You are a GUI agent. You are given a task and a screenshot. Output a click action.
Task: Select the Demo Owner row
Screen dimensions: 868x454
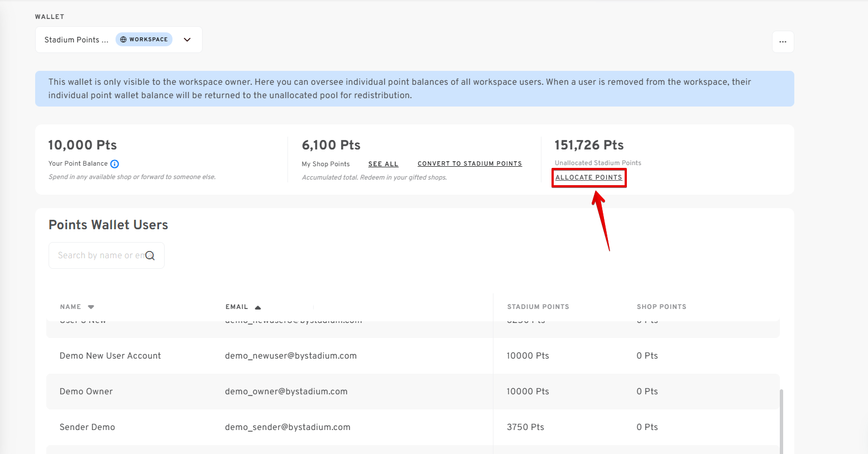[x=413, y=392]
